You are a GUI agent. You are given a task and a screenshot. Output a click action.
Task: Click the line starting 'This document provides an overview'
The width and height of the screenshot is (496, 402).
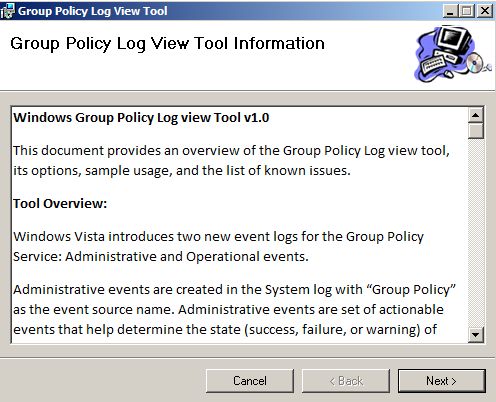coord(231,151)
